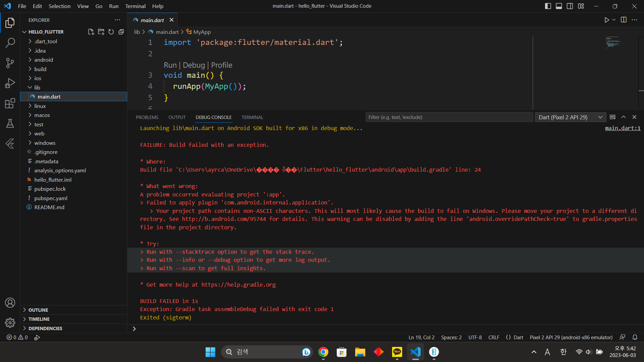This screenshot has height=362, width=644.
Task: Open editor more actions menu
Action: 634,20
